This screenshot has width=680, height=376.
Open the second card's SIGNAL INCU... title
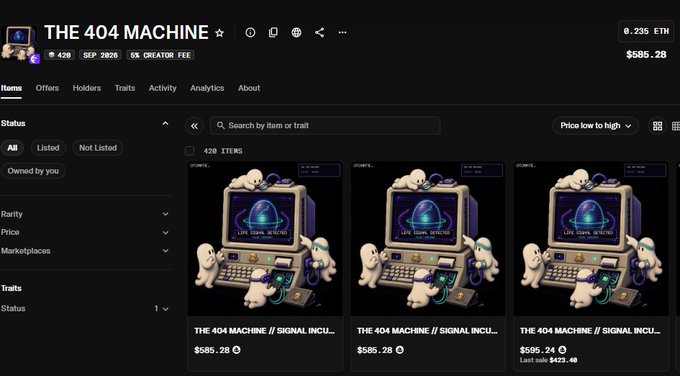pos(428,331)
